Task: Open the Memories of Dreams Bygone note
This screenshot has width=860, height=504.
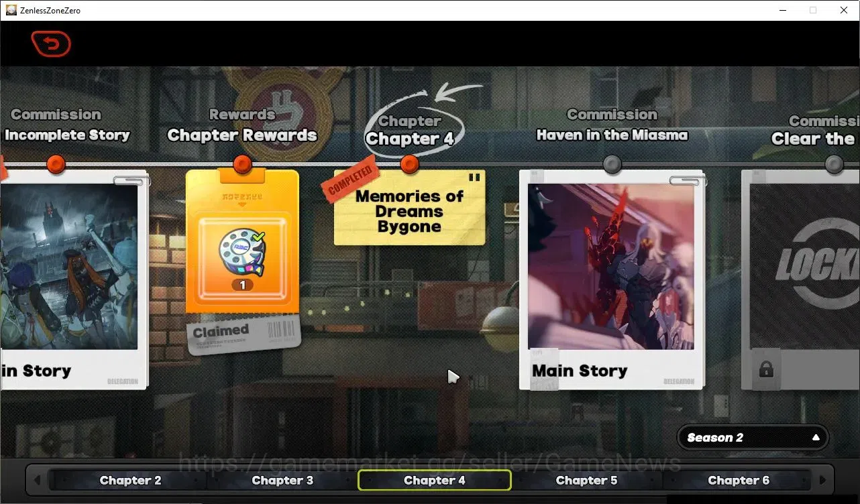Action: (x=409, y=208)
